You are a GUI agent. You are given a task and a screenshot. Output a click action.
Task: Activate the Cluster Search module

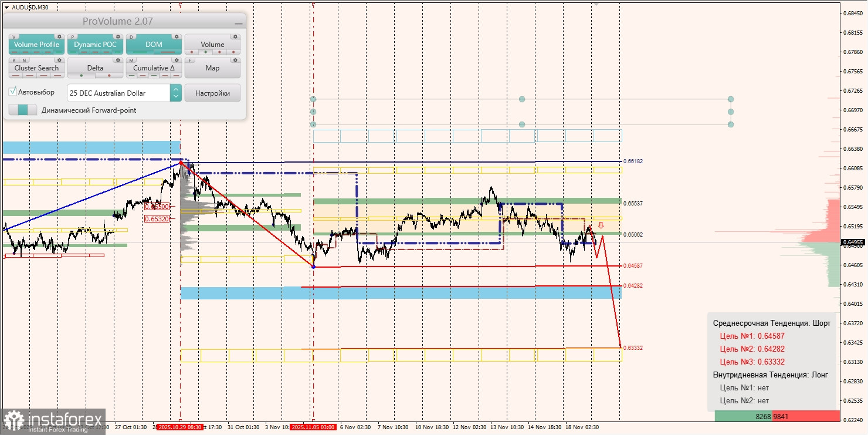[36, 68]
